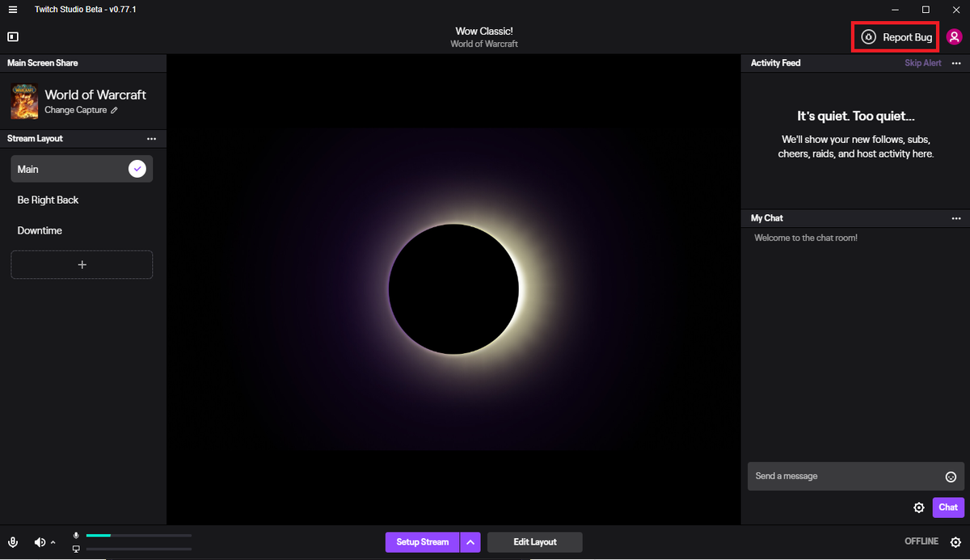Click the emoji picker in chat box
970x560 pixels.
951,477
